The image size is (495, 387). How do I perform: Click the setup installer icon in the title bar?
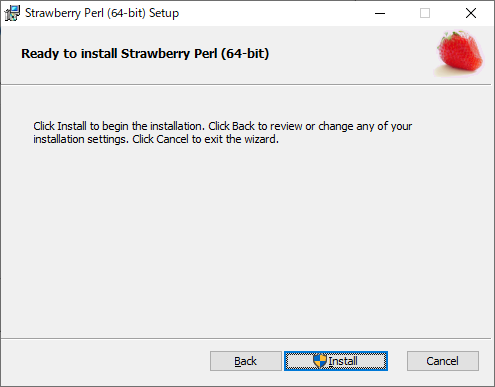point(12,13)
